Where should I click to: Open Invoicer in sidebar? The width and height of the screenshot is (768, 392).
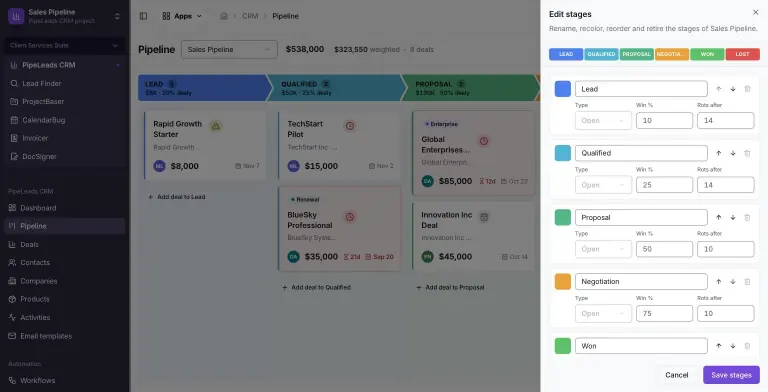tap(64, 138)
